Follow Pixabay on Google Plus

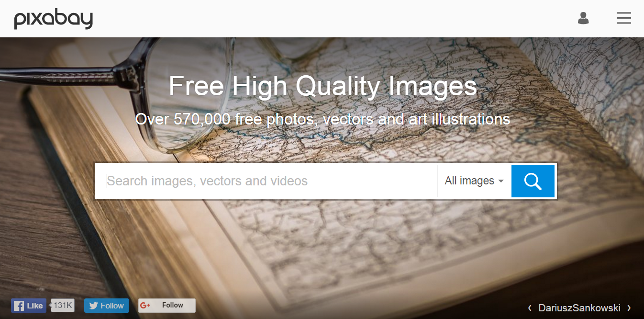[x=167, y=306]
